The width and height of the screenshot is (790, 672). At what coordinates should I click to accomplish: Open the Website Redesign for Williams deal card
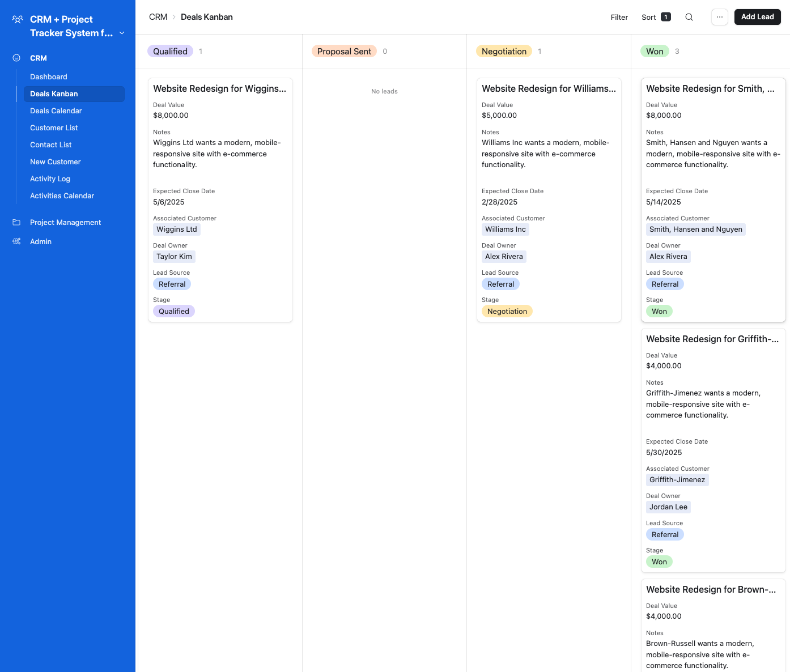[548, 88]
